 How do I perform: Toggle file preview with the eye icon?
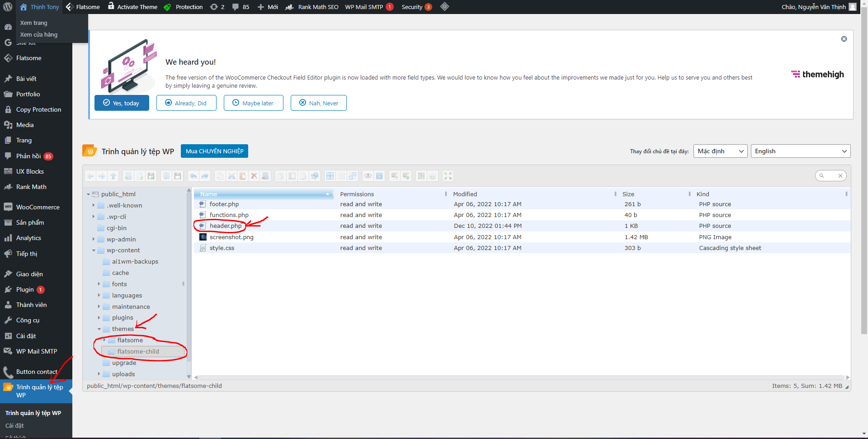coord(368,176)
